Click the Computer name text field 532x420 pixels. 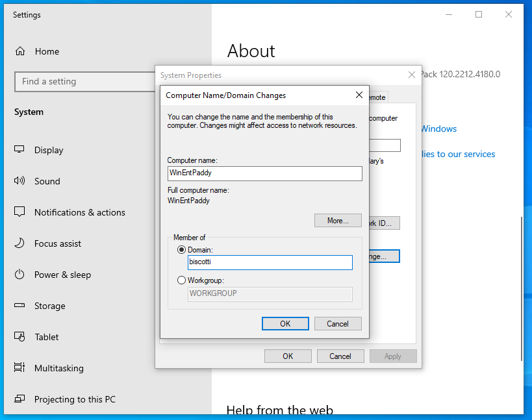[264, 173]
